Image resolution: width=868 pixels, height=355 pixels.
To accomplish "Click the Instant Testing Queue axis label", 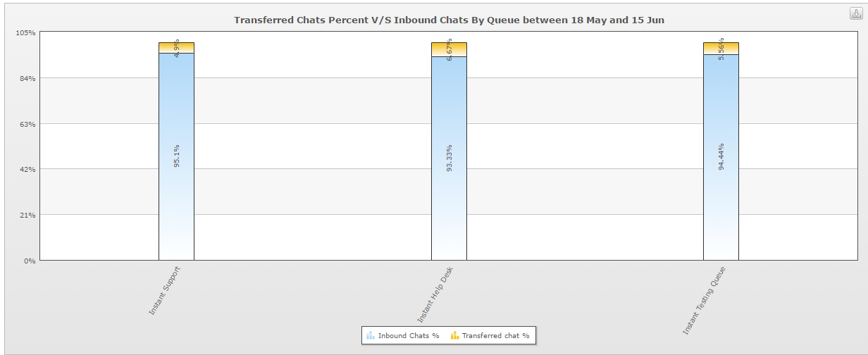I will click(705, 300).
